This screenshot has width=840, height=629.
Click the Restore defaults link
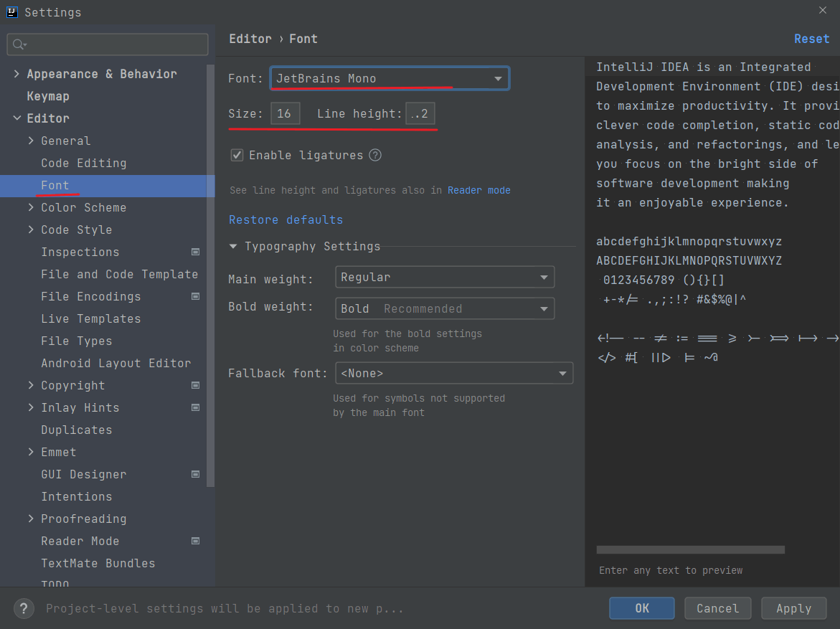pos(285,219)
